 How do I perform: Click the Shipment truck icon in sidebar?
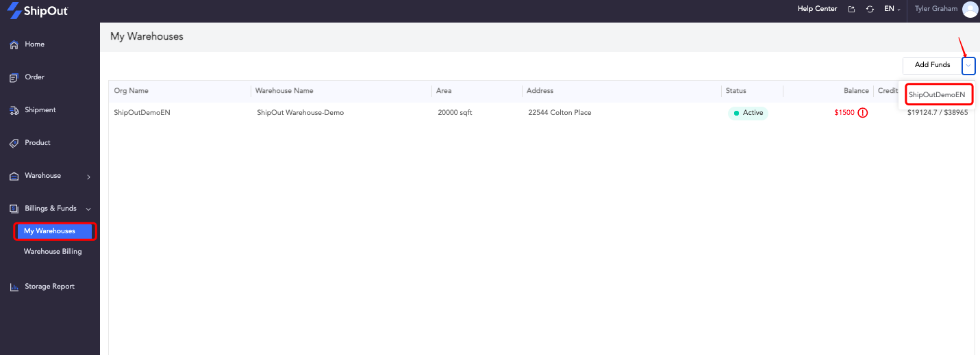point(14,110)
